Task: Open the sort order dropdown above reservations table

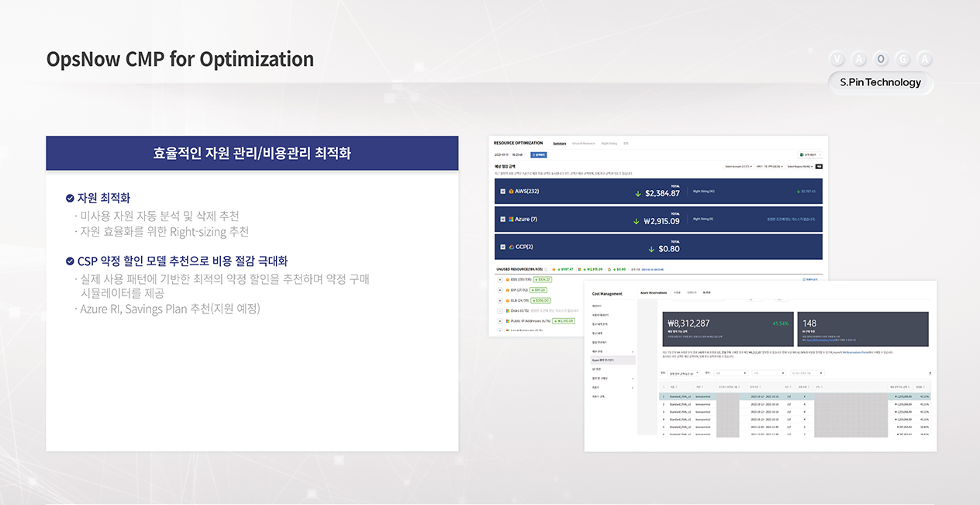Action: (684, 373)
